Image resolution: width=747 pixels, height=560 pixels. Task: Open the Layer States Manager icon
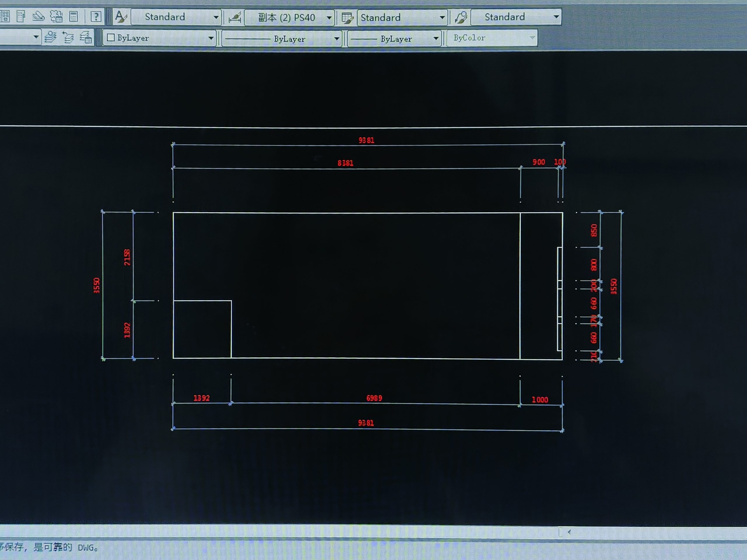point(86,37)
